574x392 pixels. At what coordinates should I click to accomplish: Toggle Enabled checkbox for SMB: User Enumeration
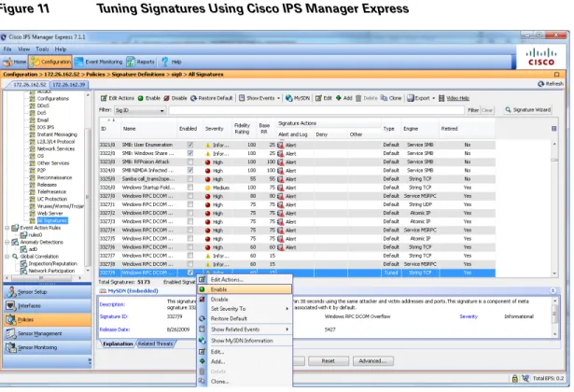[190, 145]
